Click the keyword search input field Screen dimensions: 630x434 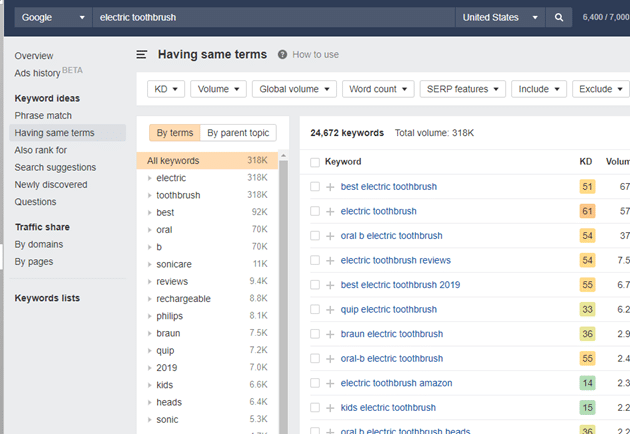(274, 17)
